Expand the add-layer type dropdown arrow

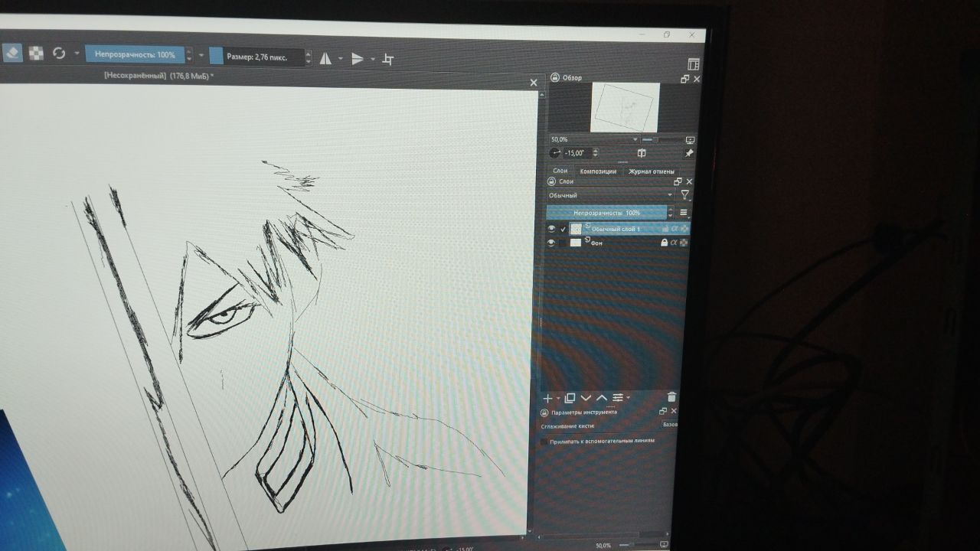click(557, 399)
